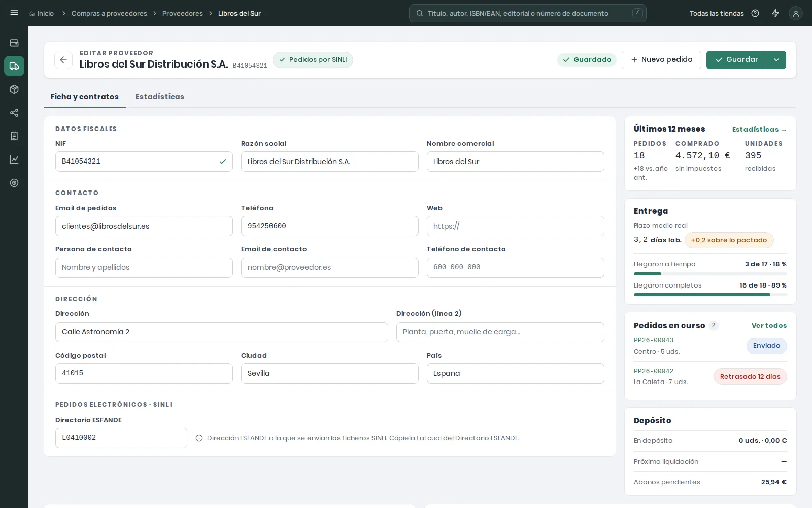Open the hamburger main menu
The height and width of the screenshot is (508, 812).
click(x=14, y=13)
